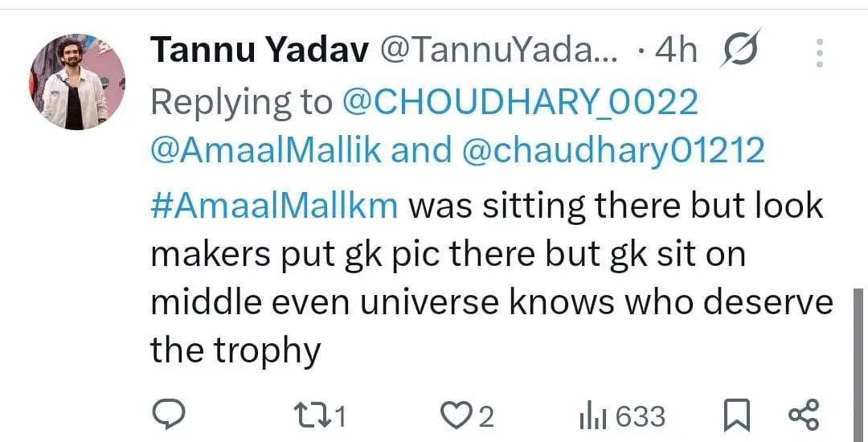Image resolution: width=868 pixels, height=442 pixels.
Task: Go to the @chaudhary01212 profile
Action: [612, 151]
